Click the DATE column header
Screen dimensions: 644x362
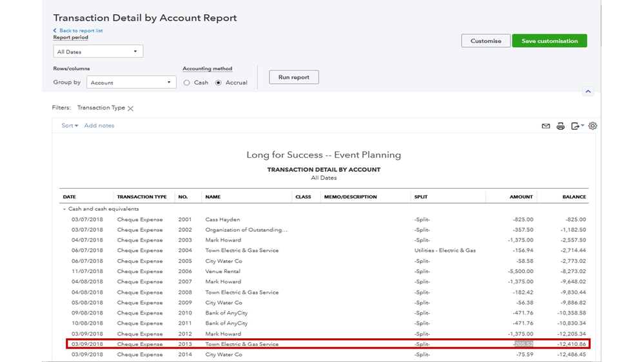pos(69,197)
